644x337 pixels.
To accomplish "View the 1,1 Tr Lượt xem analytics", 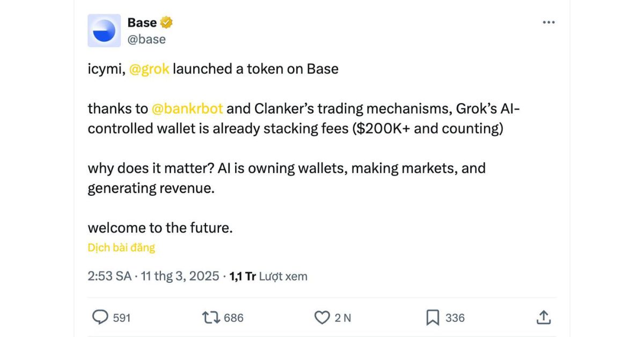I will point(268,276).
